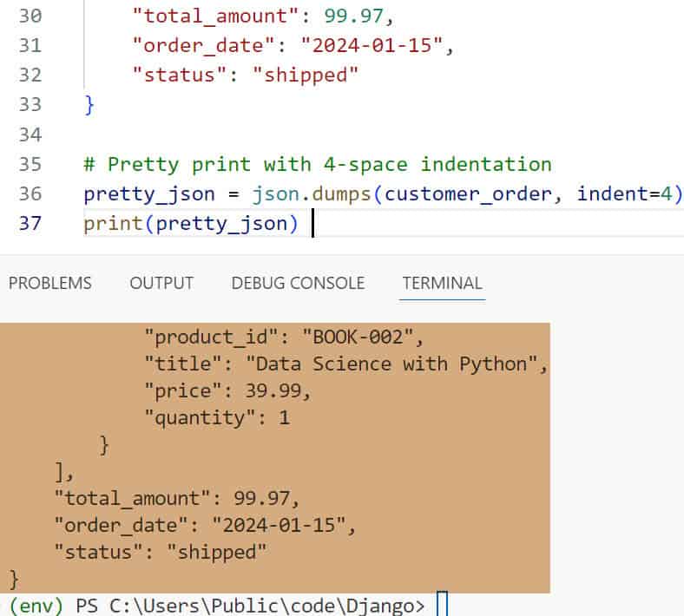Click closing bracket ], in terminal output
This screenshot has height=616, width=684.
[64, 472]
